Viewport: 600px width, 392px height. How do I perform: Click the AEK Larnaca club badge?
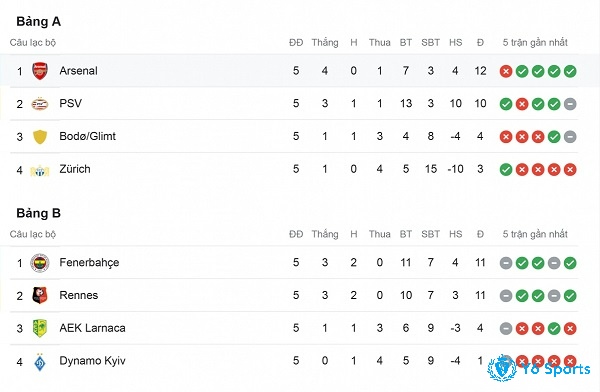(x=40, y=328)
